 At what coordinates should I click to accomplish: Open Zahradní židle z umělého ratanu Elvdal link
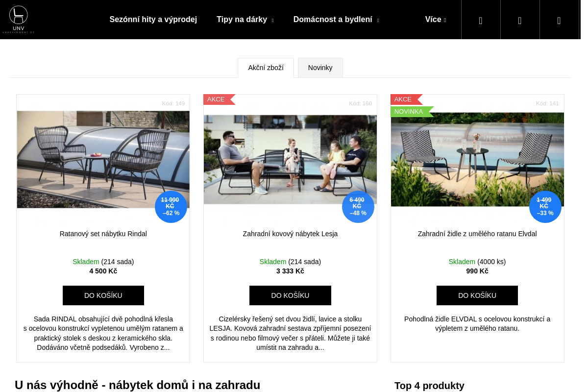pos(477,234)
